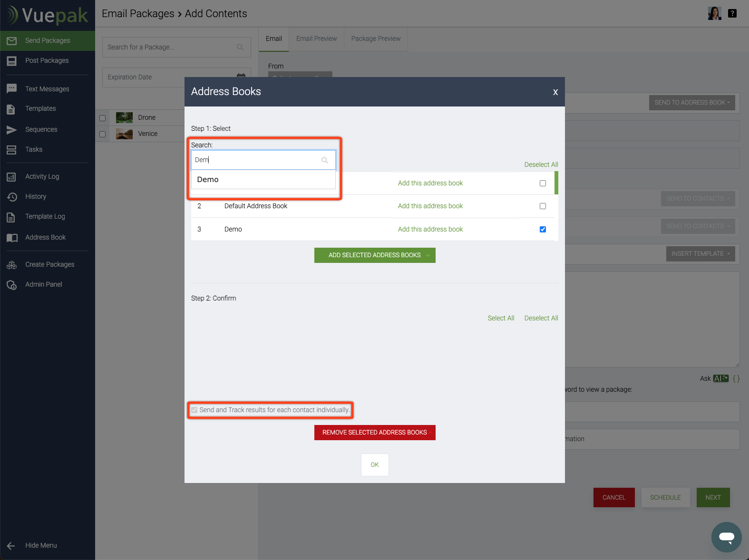Open History using the clock icon
Screen dimensions: 749x560
[x=12, y=197]
